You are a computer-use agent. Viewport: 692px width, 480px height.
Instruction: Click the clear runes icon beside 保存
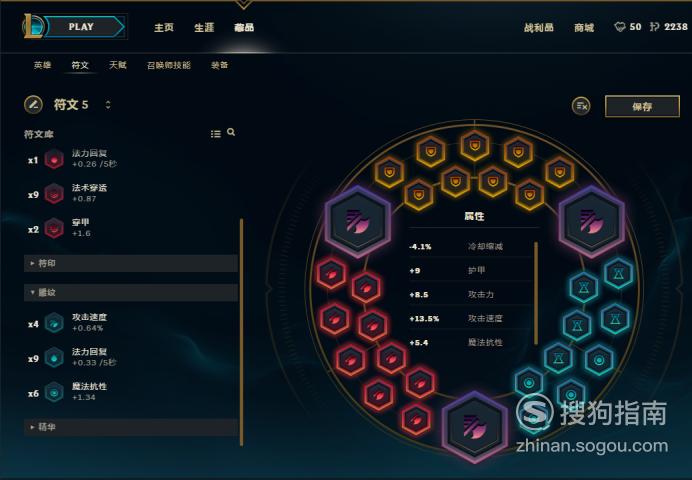pyautogui.click(x=581, y=106)
